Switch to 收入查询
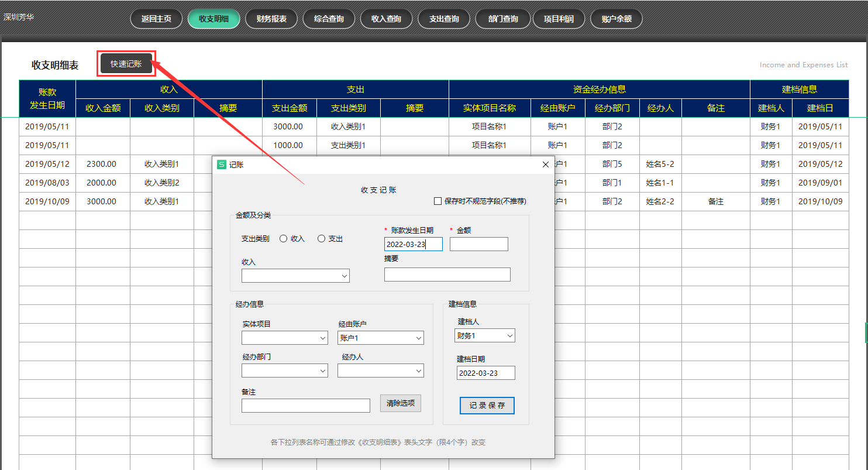 [x=386, y=18]
